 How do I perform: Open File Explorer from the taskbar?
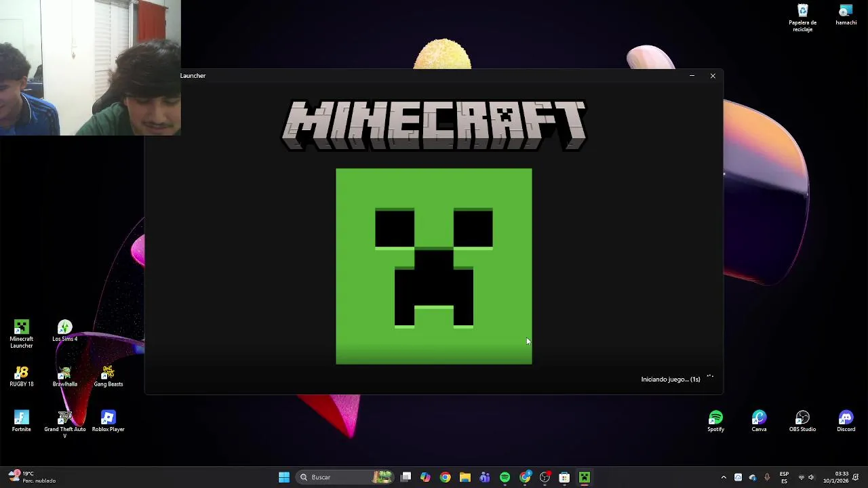tap(465, 477)
